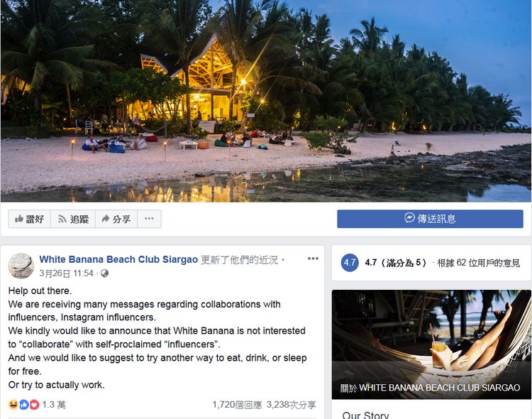Click the red heart Love reaction icon

[34, 404]
